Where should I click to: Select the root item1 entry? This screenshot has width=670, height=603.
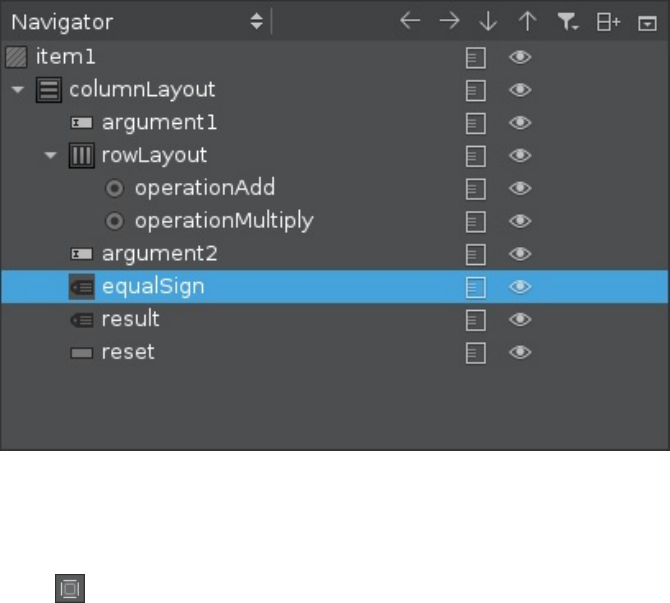tap(65, 57)
